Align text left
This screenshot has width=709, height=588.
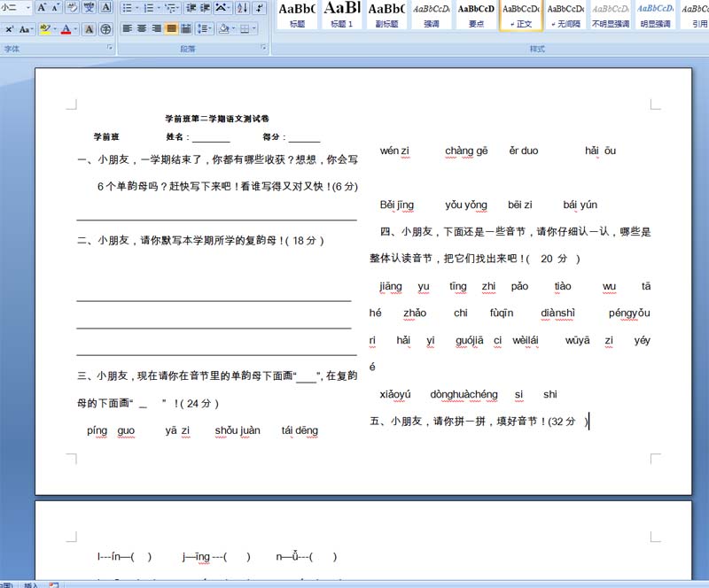point(128,29)
